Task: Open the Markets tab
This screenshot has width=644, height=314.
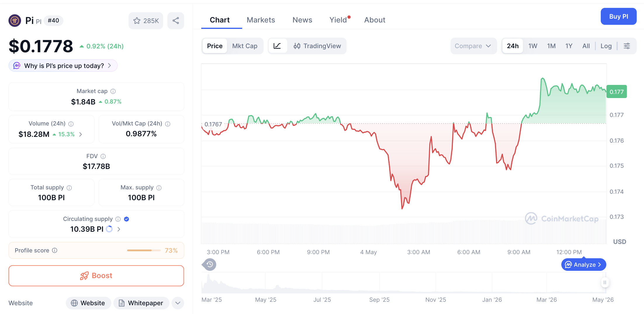Action: (261, 20)
